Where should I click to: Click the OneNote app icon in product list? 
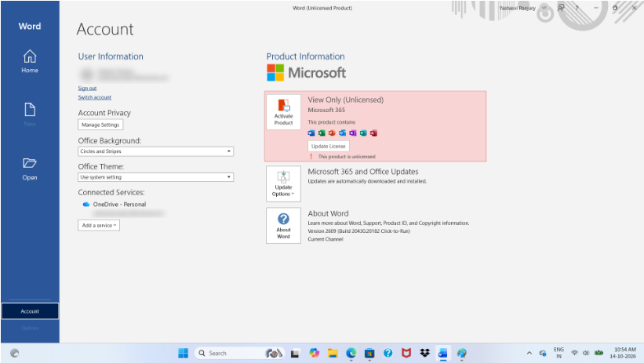pos(353,133)
